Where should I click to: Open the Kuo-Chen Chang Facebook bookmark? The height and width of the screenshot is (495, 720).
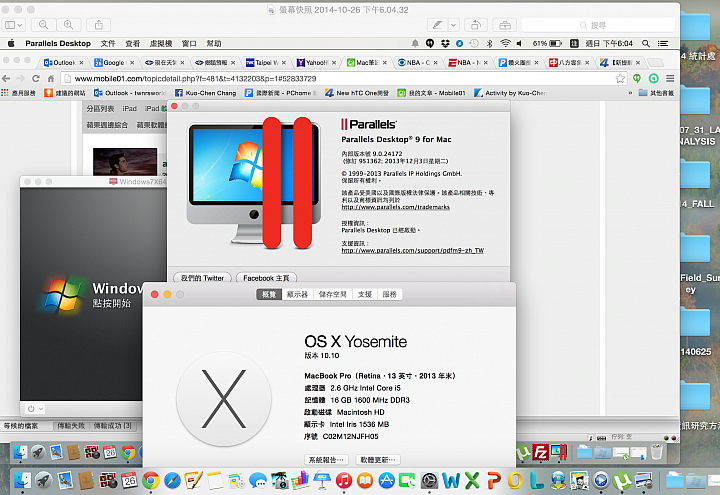[205, 93]
